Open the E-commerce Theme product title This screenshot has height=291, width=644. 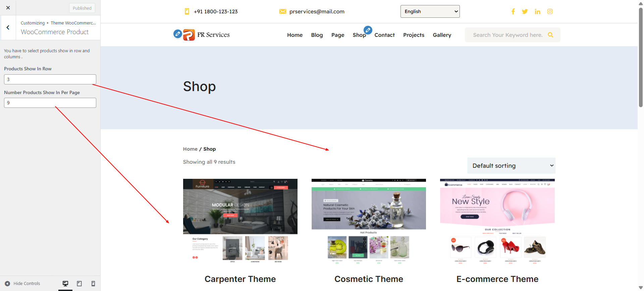pyautogui.click(x=497, y=279)
